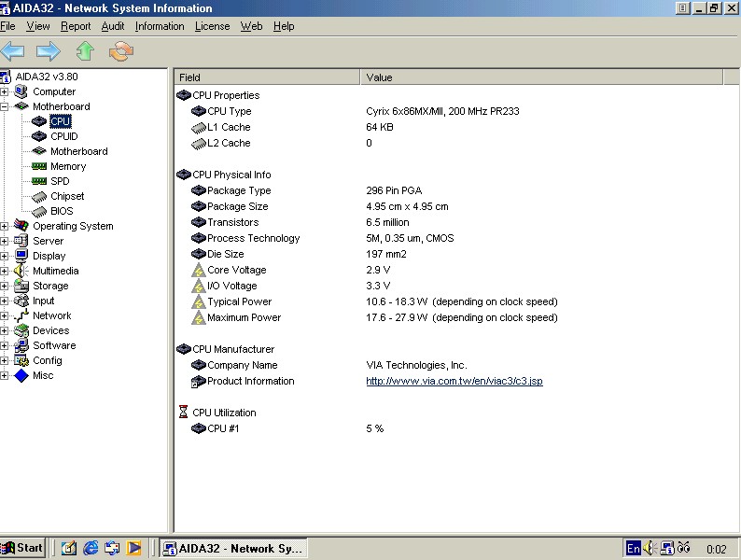Image resolution: width=741 pixels, height=560 pixels.
Task: Click the Value column header
Action: 541,77
